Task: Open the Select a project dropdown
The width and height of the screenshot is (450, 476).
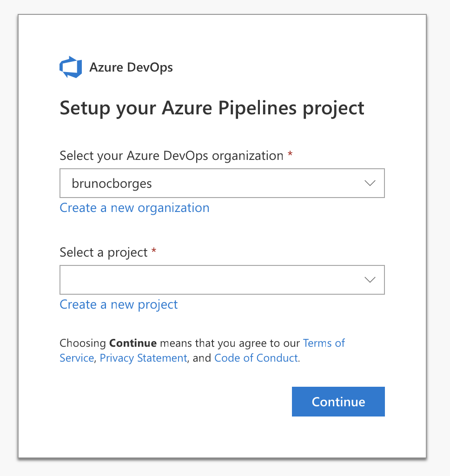Action: pos(222,279)
